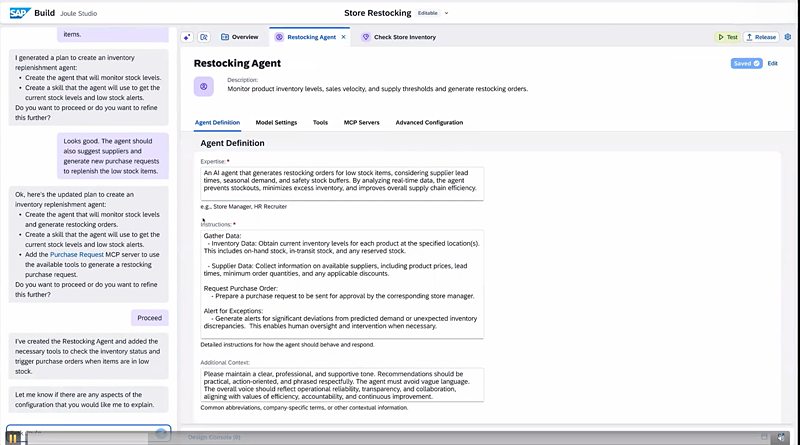Click the settings gear icon next to Release
Screen dimensions: 800x445
pyautogui.click(x=788, y=37)
